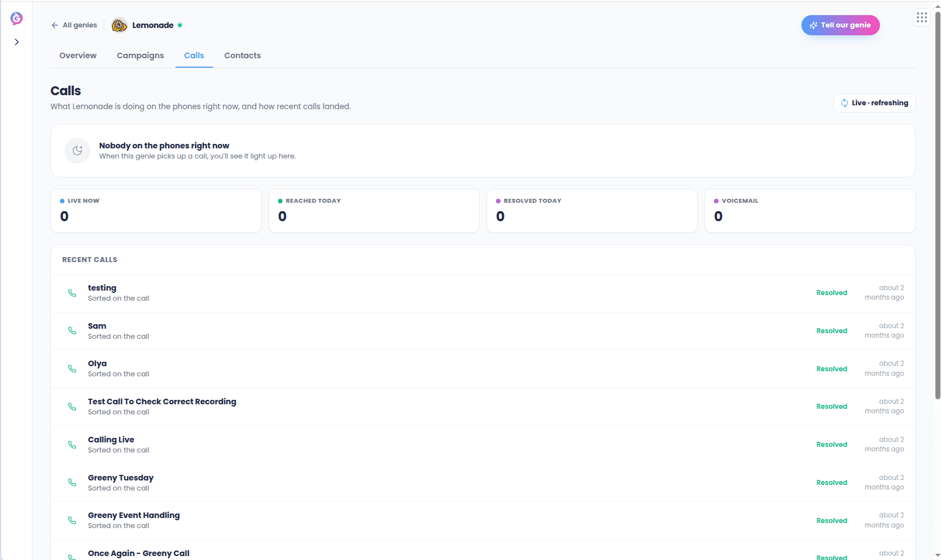Click the moon icon in idle banner
Viewport: 941px width, 560px height.
click(77, 151)
